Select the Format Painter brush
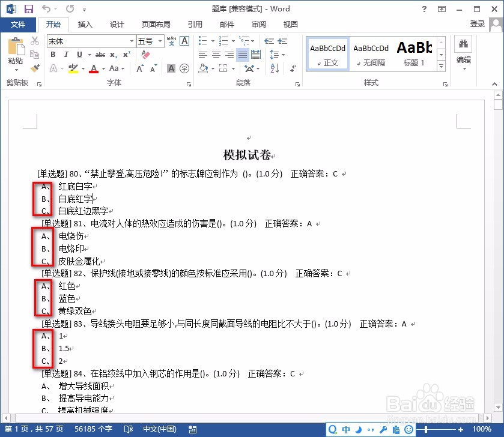This screenshot has height=437, width=504. (35, 68)
